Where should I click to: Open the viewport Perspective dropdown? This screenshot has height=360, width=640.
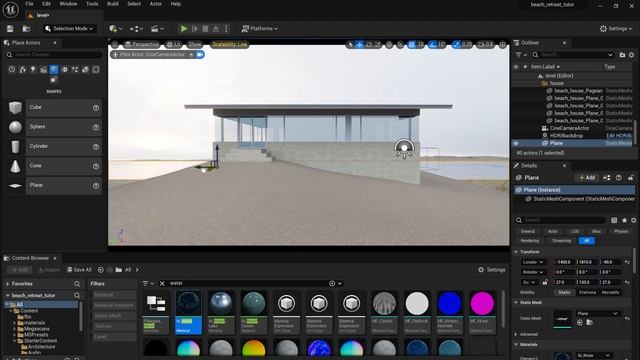(x=142, y=44)
